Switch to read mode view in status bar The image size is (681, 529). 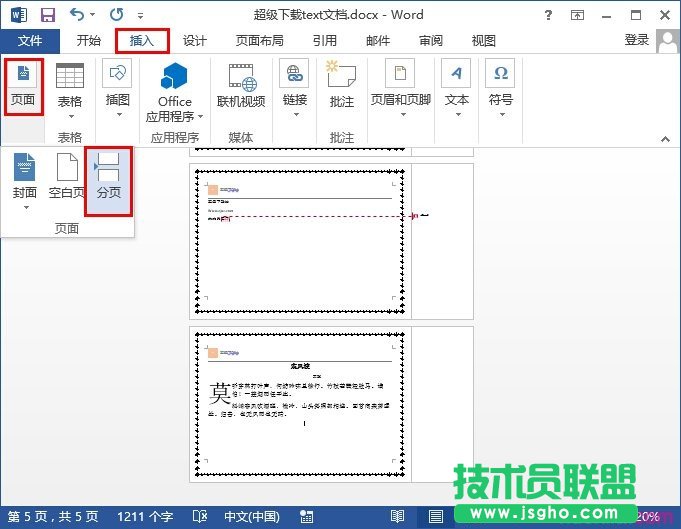[x=397, y=516]
